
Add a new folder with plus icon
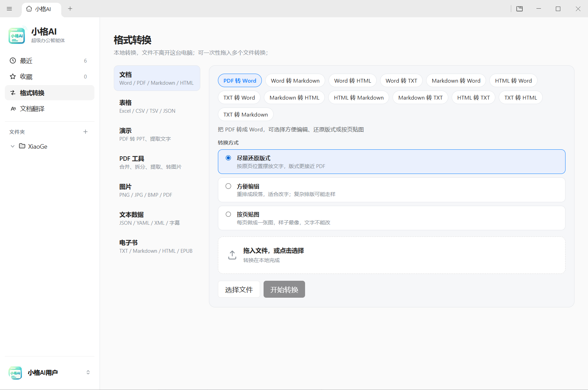(x=85, y=132)
